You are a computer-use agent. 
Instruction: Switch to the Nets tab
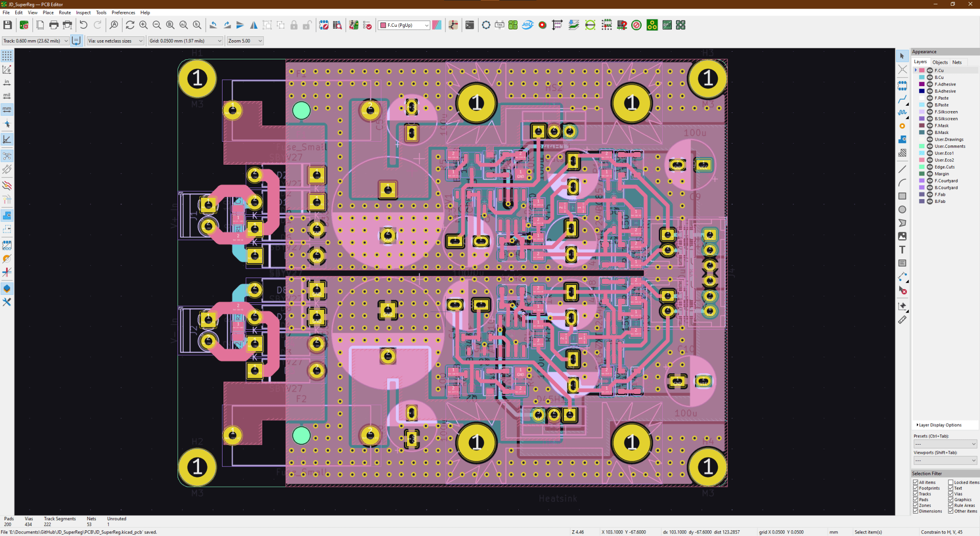tap(957, 62)
